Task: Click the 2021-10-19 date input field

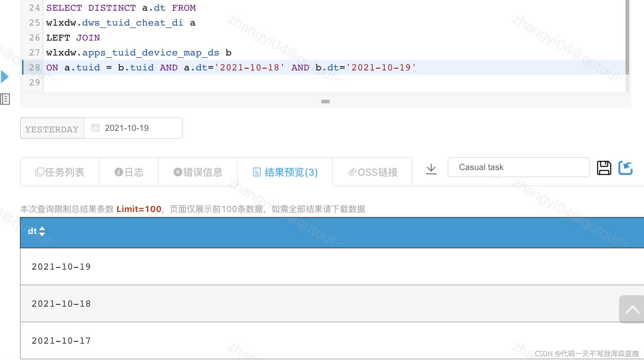Action: point(133,128)
